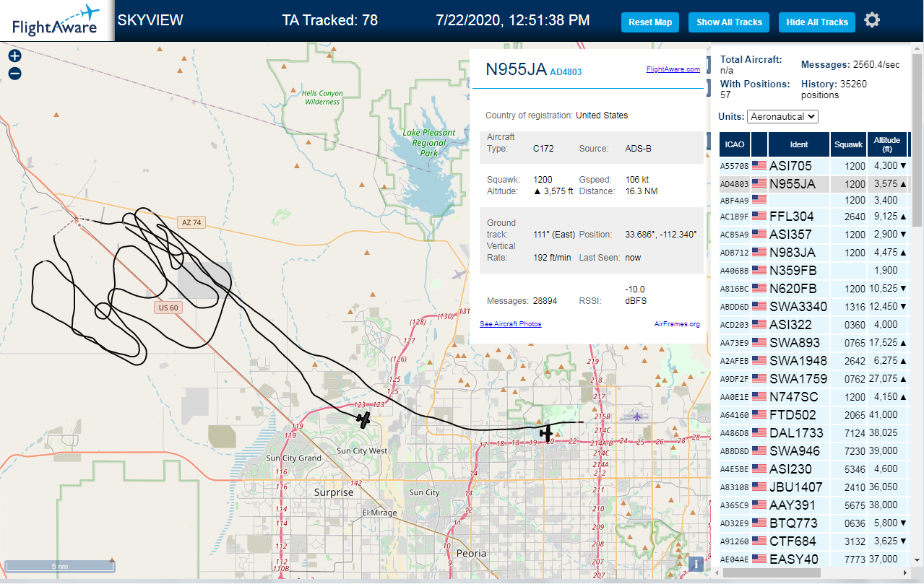Image resolution: width=924 pixels, height=584 pixels.
Task: Select the black aircraft icon near exit 20
Action: (x=547, y=433)
